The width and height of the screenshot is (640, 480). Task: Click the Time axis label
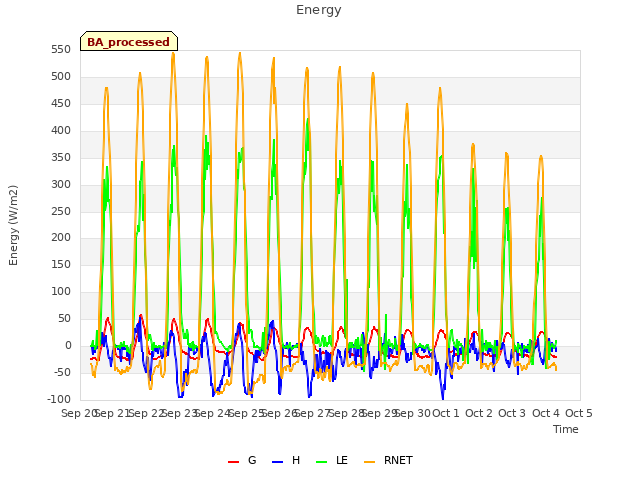point(566,429)
